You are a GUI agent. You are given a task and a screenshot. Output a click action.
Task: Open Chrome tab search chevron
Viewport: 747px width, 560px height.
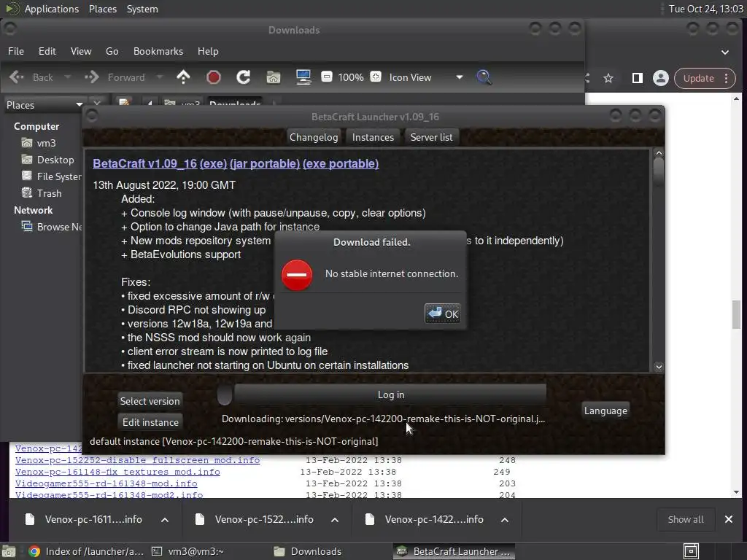tap(724, 52)
